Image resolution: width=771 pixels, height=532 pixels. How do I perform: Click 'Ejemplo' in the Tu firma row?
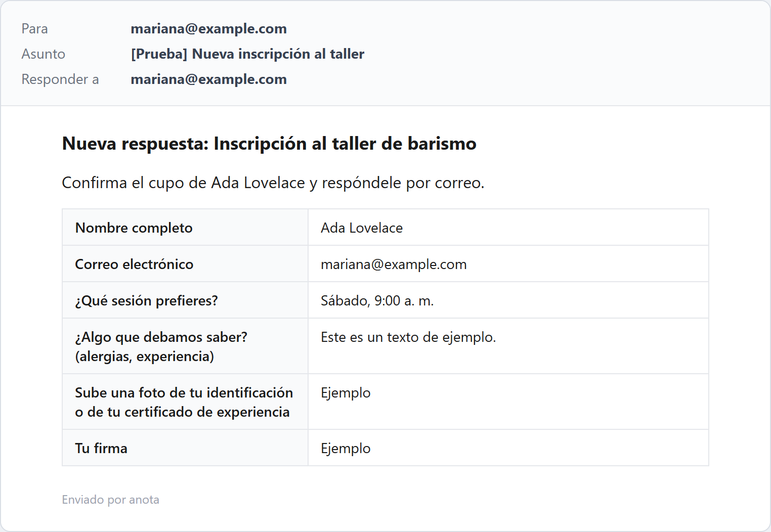346,449
